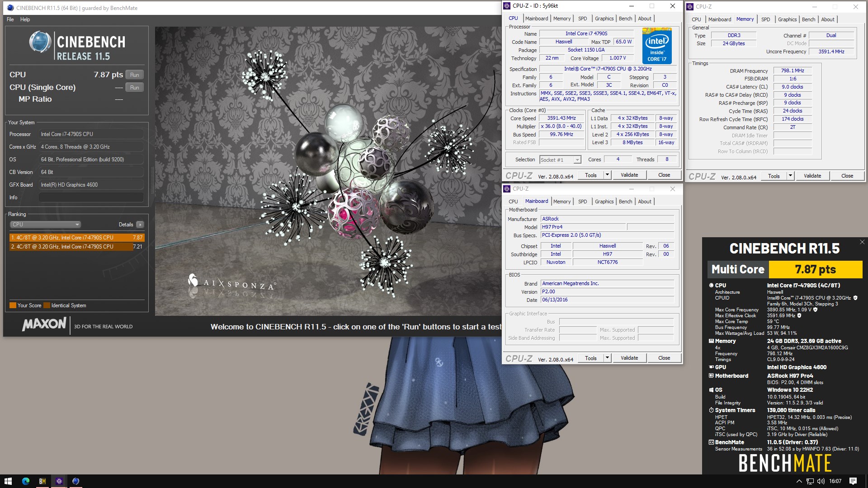868x488 pixels.
Task: Open Bench tab in CPU-Z 5y96kt window
Action: point(625,19)
